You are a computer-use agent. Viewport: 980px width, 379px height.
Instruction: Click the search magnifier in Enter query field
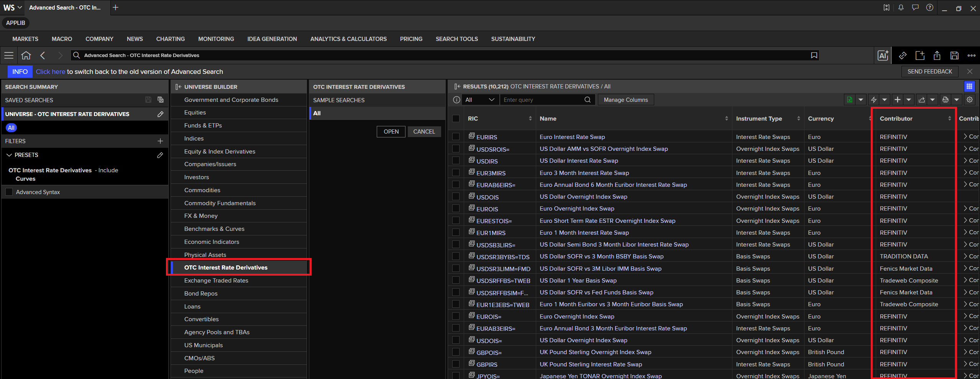pyautogui.click(x=588, y=100)
